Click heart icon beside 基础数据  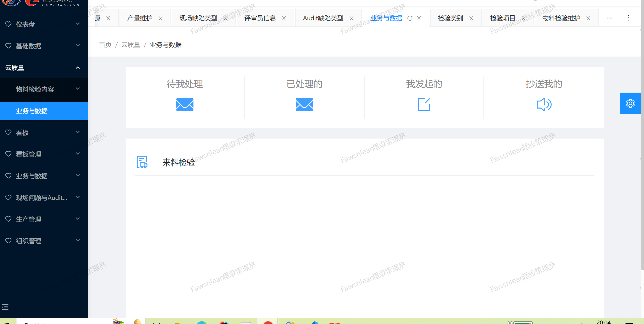[8, 46]
